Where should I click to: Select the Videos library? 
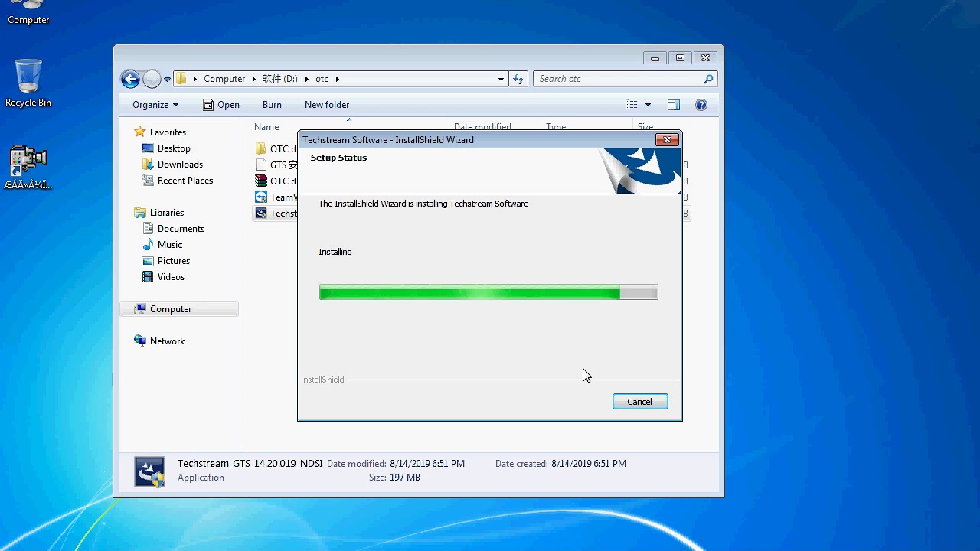pos(171,277)
